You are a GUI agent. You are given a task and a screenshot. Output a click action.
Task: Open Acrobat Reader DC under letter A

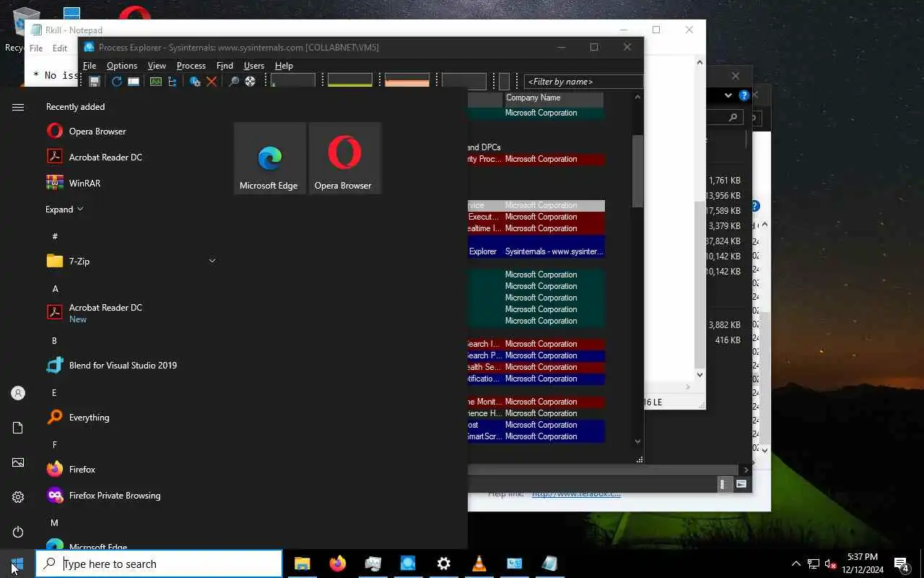point(105,313)
